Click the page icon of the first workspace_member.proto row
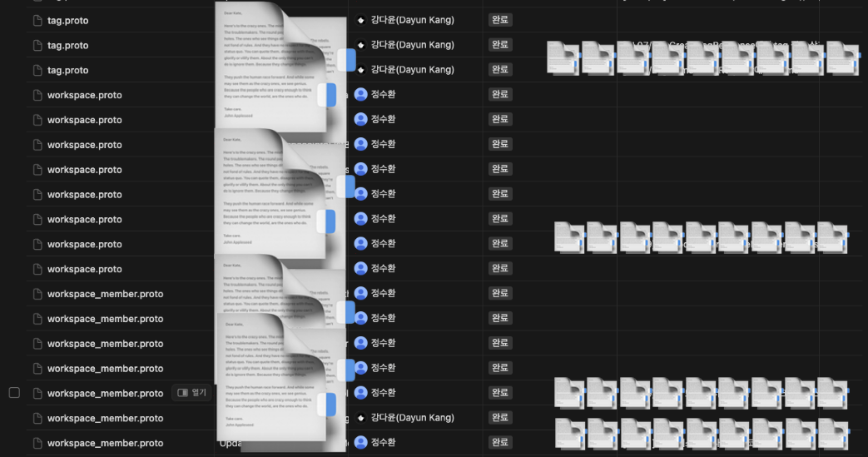Image resolution: width=868 pixels, height=457 pixels. click(37, 294)
